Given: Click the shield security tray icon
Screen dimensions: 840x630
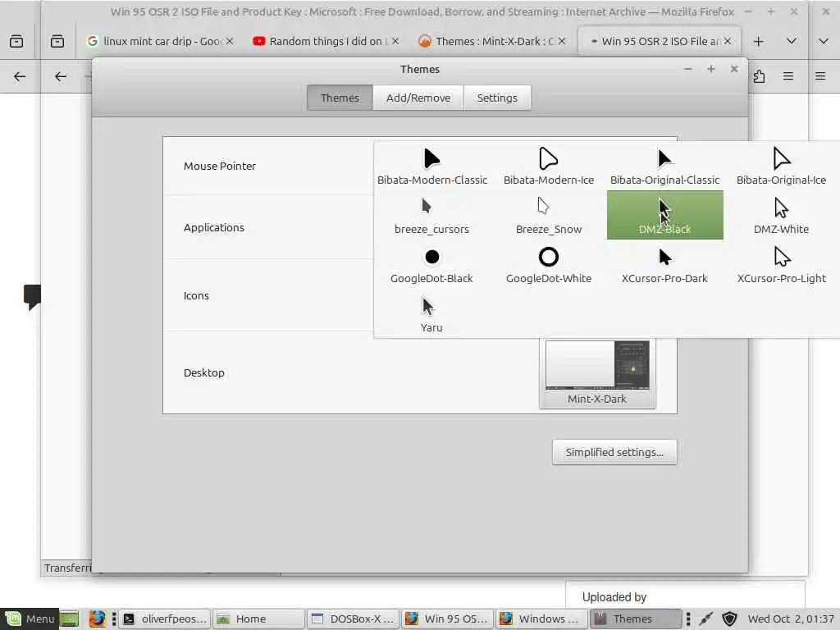Looking at the screenshot, I should (x=729, y=619).
